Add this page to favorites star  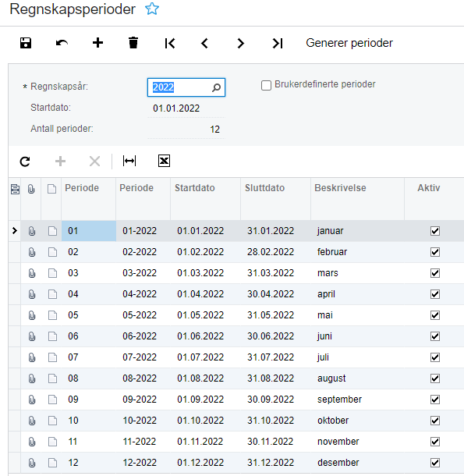152,9
